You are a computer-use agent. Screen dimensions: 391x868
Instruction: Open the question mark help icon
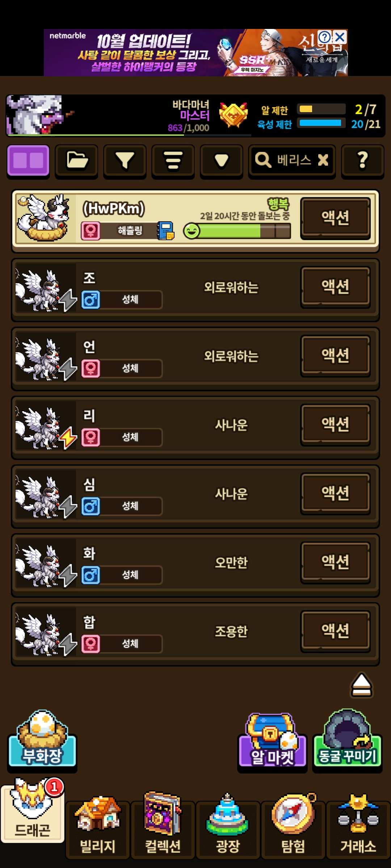(x=362, y=161)
